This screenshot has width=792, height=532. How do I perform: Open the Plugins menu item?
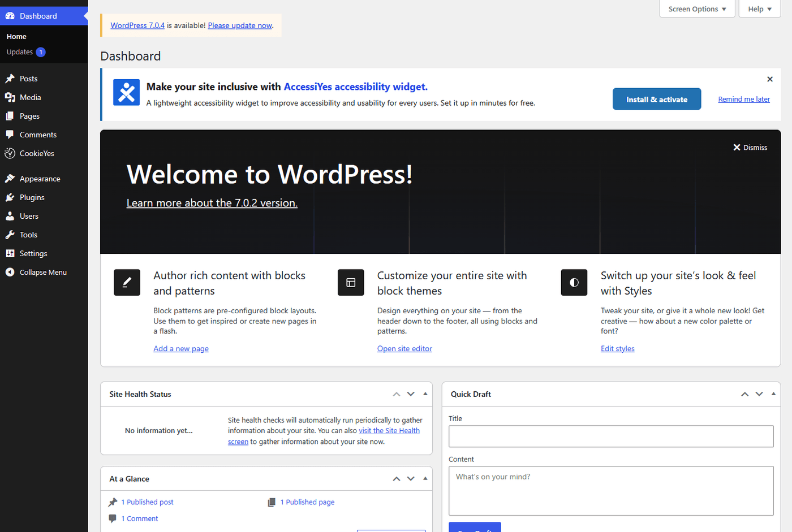(44, 197)
